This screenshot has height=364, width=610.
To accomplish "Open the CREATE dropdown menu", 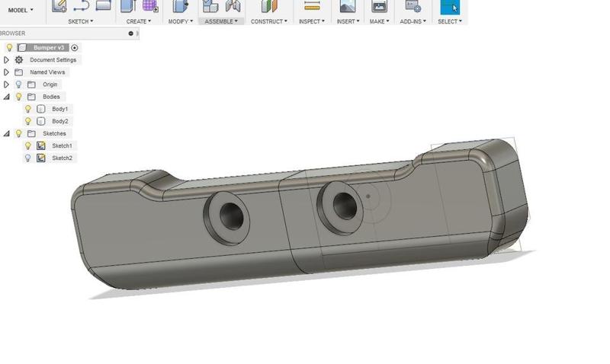I will [139, 21].
